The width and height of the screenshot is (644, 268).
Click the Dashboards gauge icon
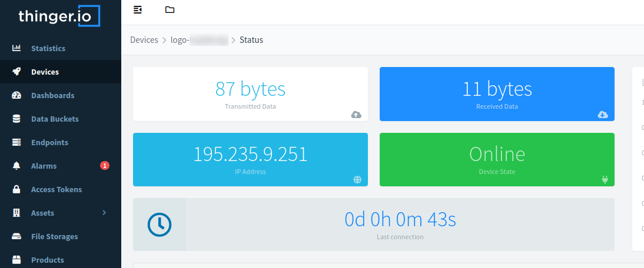point(16,95)
